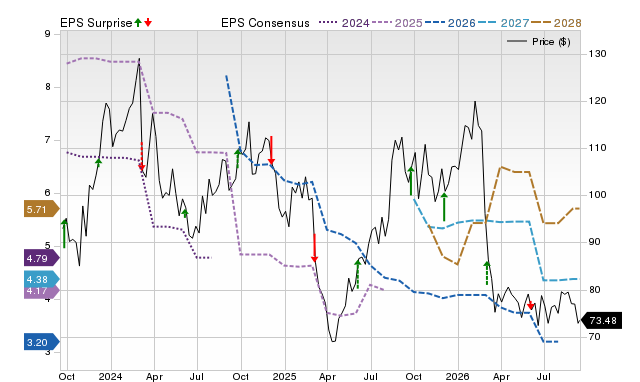Click the green surprise arrow just before October 2025
Image resolution: width=640 pixels, height=382 pixels.
411,181
